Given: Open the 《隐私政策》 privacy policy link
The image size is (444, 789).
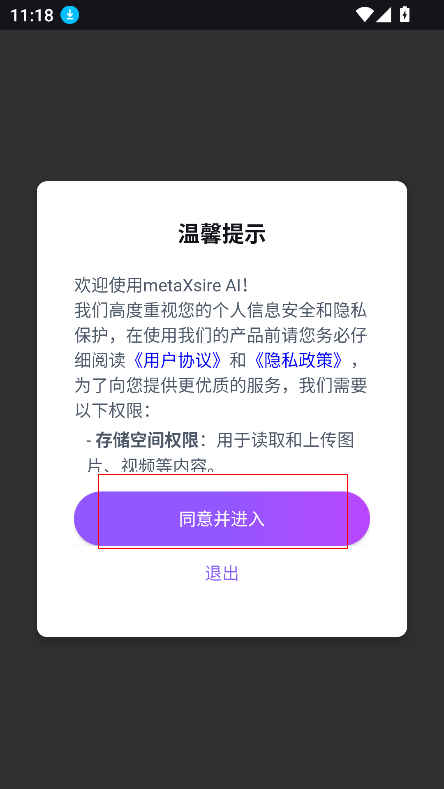Looking at the screenshot, I should 298,360.
